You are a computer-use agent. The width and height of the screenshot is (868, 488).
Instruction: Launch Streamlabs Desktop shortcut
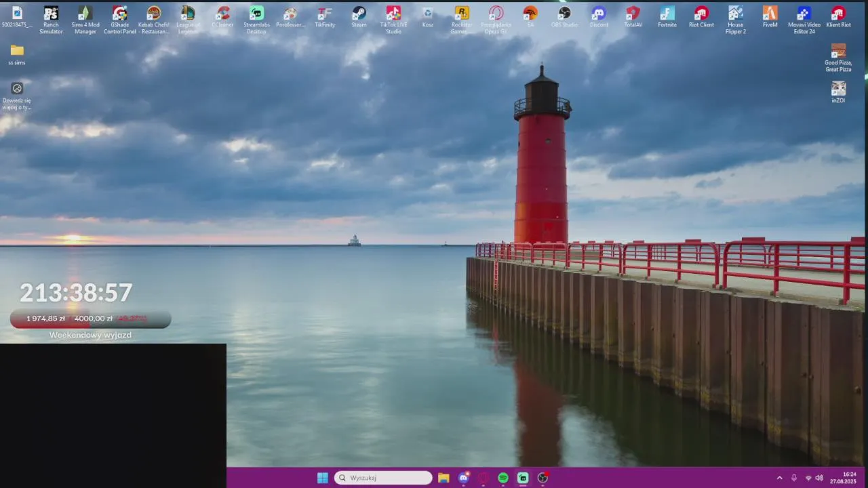(x=256, y=20)
